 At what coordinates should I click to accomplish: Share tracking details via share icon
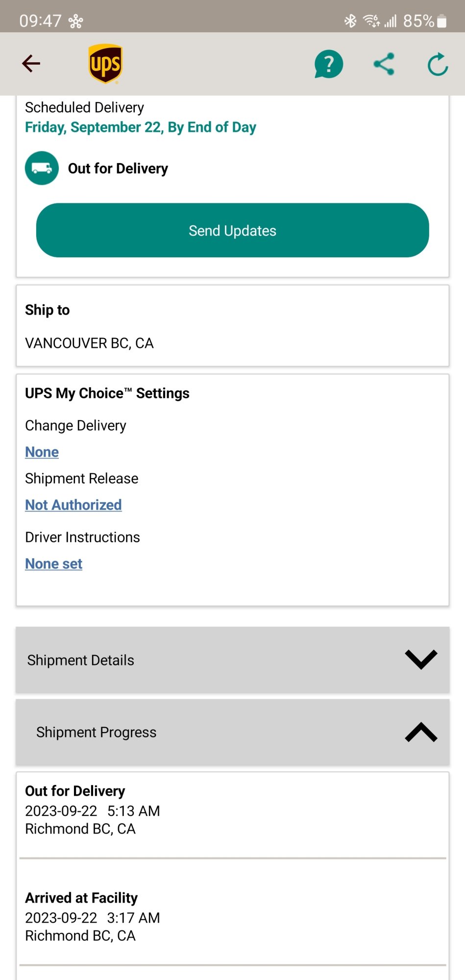pos(384,64)
